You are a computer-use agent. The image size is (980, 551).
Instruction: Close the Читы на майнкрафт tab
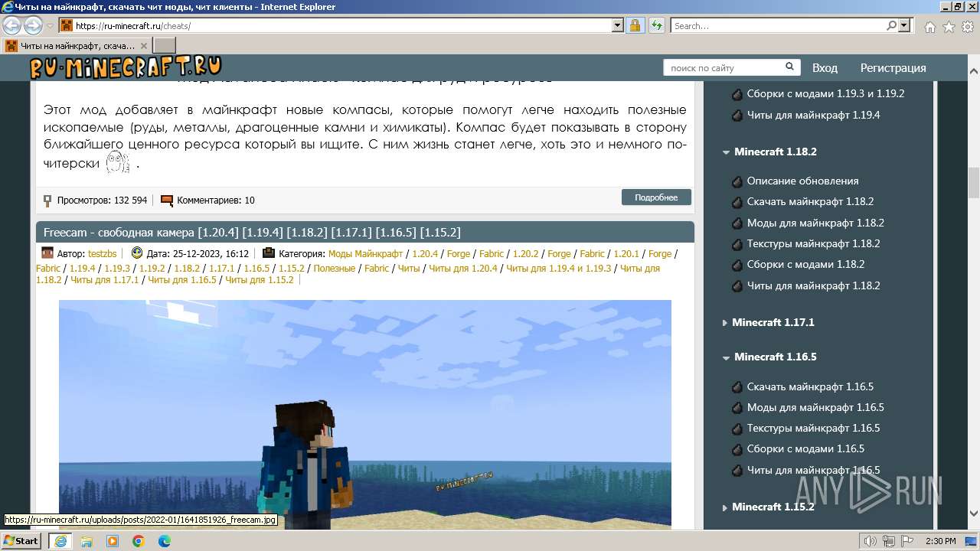[144, 46]
